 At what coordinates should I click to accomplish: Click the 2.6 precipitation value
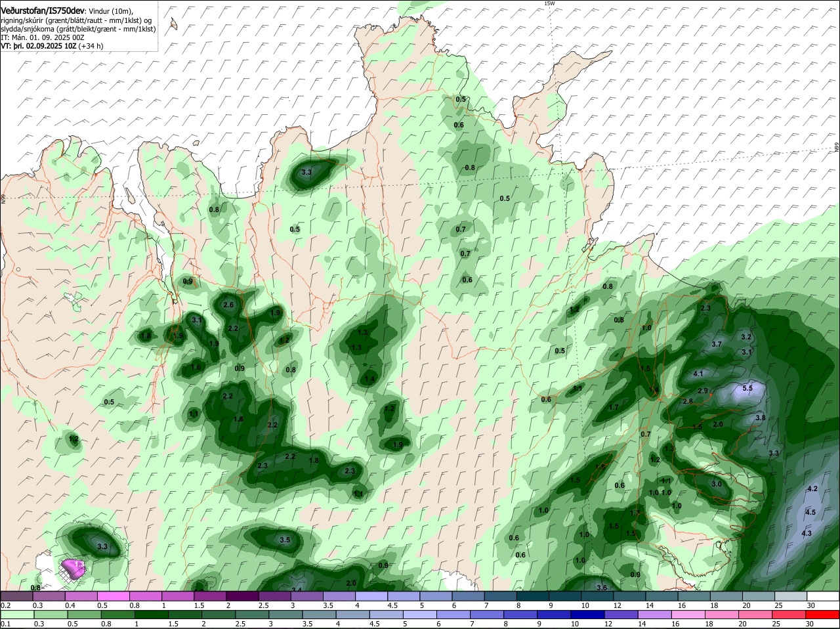tap(228, 305)
